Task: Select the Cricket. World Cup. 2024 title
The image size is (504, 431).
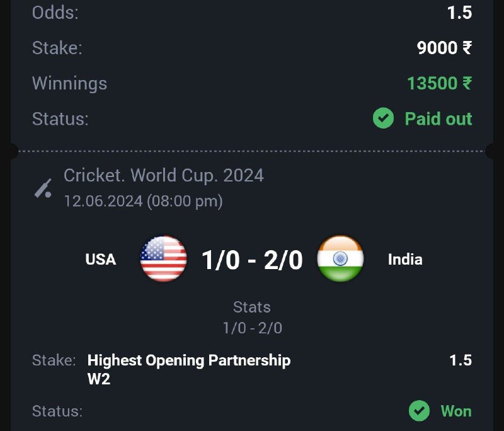Action: coord(164,175)
